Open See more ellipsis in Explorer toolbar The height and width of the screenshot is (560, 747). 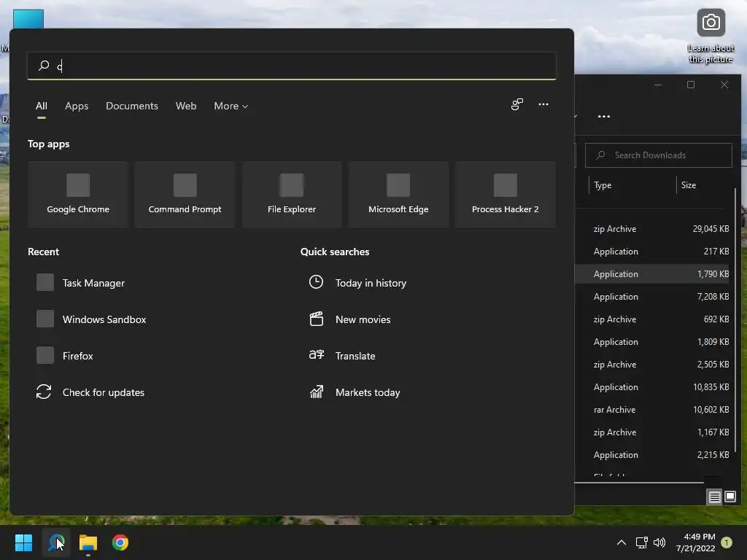point(603,116)
